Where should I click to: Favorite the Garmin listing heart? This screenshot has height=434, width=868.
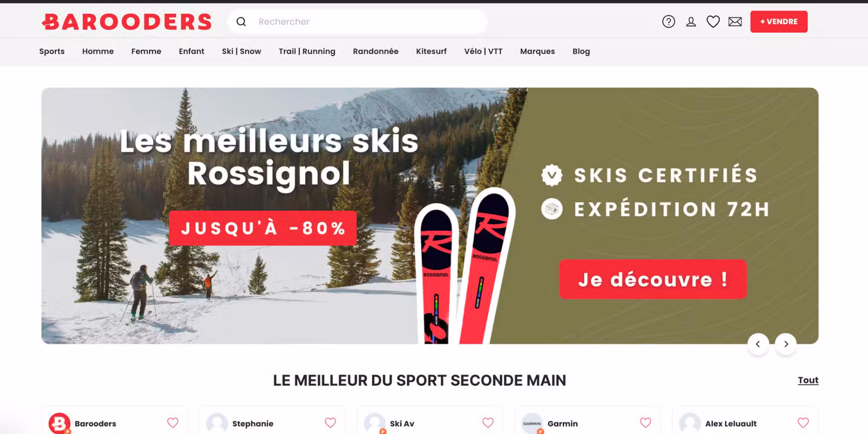click(x=646, y=423)
